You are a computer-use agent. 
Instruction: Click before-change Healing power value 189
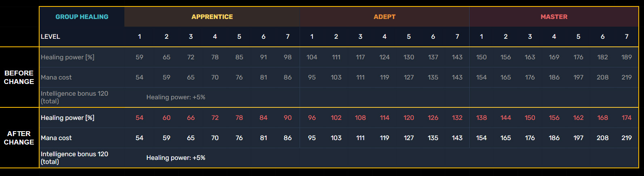(x=627, y=57)
